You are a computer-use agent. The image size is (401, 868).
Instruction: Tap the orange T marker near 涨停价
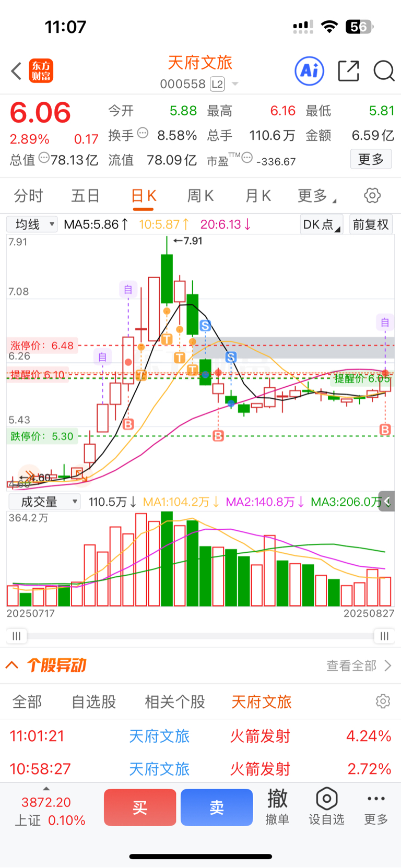pyautogui.click(x=167, y=339)
